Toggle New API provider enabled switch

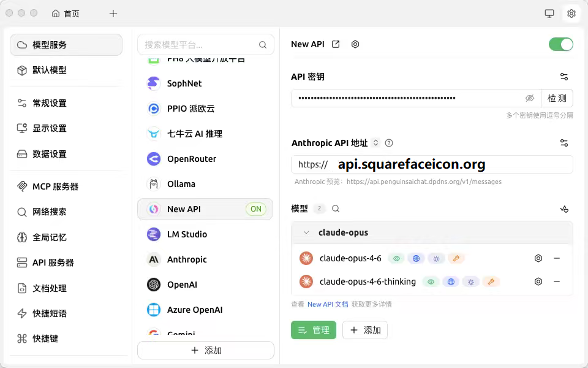(x=560, y=44)
